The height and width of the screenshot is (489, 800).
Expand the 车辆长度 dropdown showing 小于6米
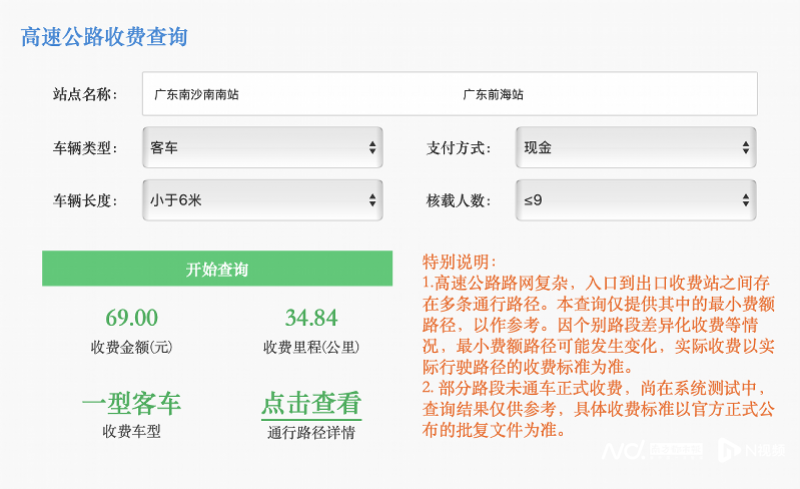click(x=262, y=200)
